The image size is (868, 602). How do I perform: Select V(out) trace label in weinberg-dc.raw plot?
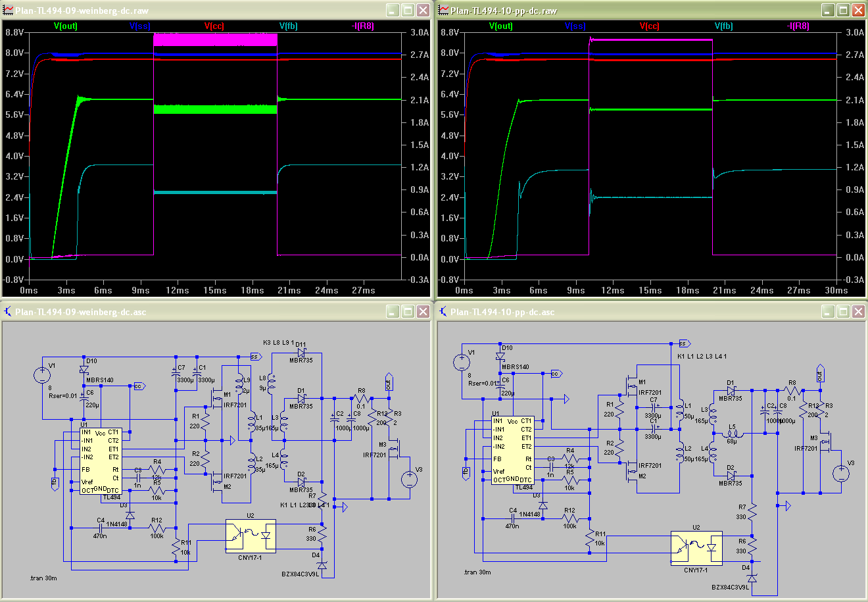point(65,26)
